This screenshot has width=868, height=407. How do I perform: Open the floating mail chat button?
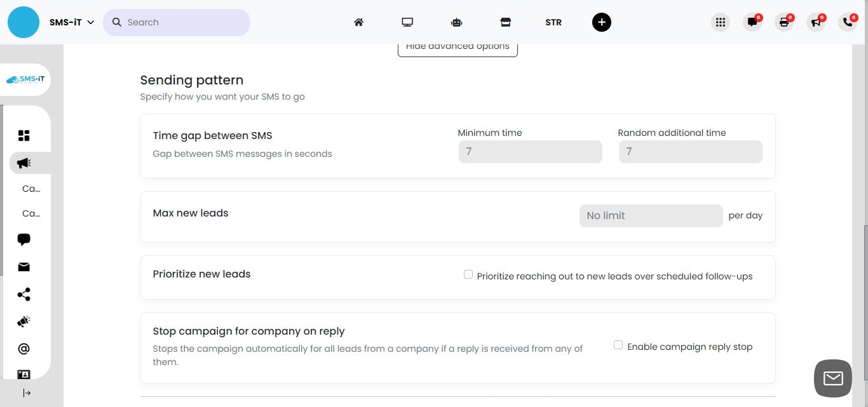[832, 378]
